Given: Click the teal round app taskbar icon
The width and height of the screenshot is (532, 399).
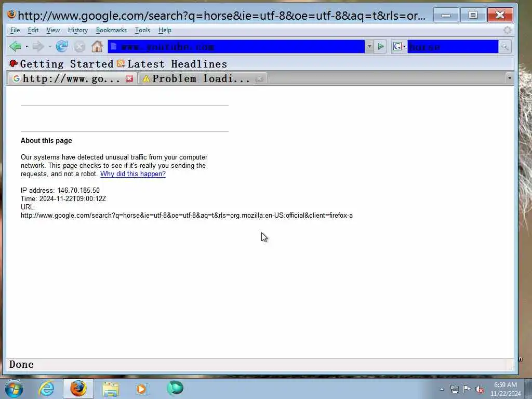Looking at the screenshot, I should (175, 388).
